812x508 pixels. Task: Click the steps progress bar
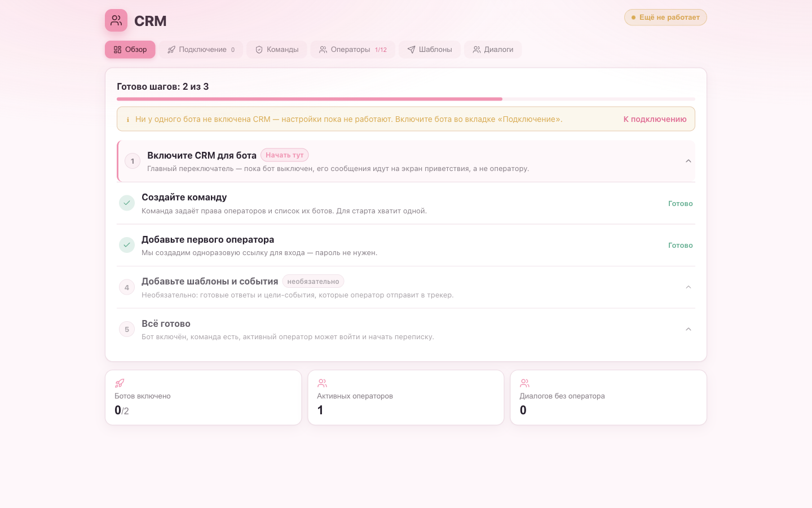pos(406,99)
